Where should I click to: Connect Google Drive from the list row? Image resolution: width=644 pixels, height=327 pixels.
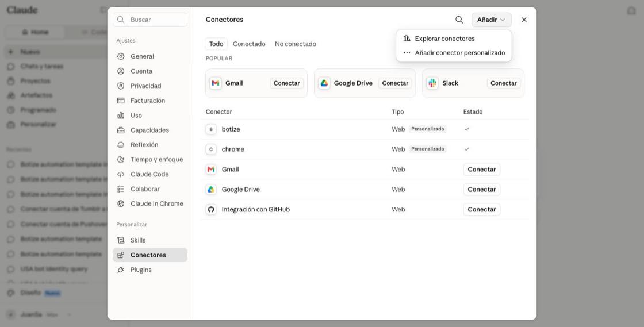click(x=482, y=190)
